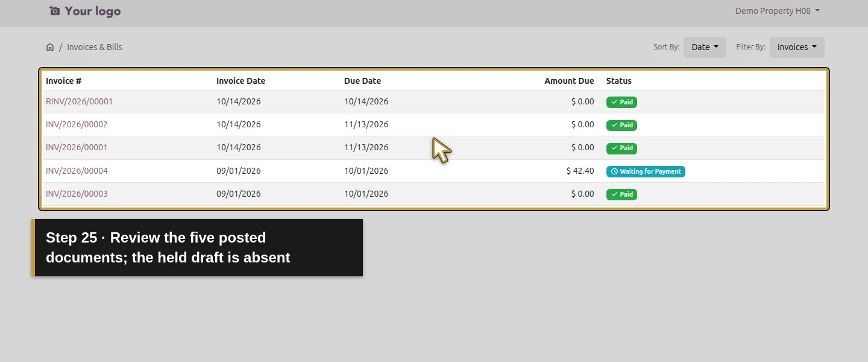The image size is (868, 362).
Task: Click the 10/01/2026 due date of INV/2026/00003
Action: tap(366, 194)
